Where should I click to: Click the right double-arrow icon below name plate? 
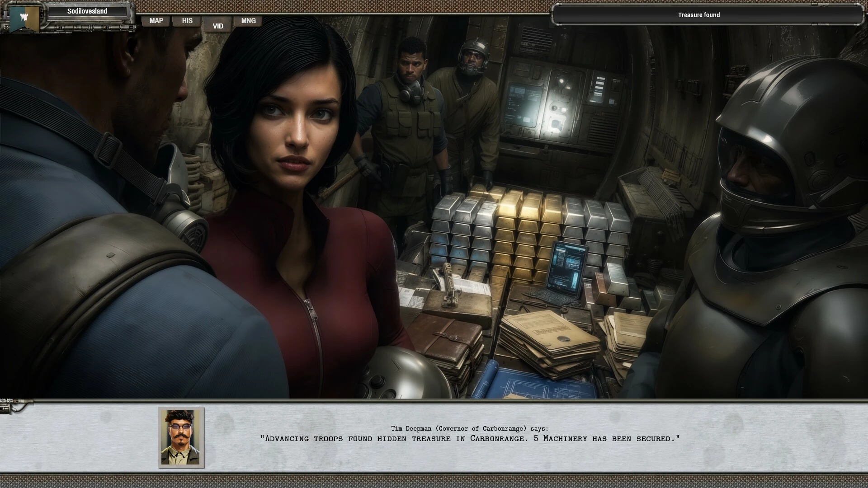pyautogui.click(x=107, y=28)
